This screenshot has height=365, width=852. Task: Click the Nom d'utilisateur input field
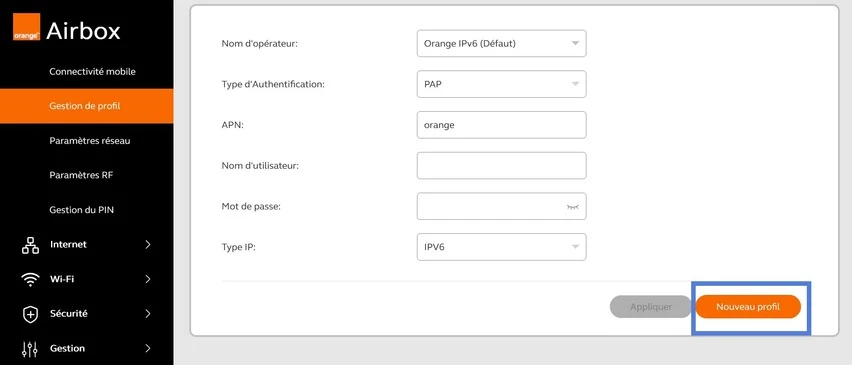(x=502, y=166)
